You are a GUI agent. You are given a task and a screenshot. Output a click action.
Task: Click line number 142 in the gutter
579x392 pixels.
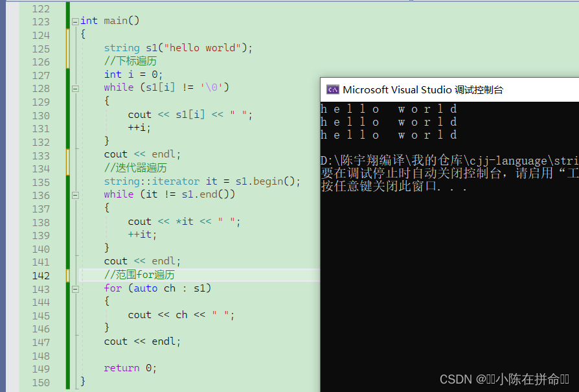coord(41,275)
